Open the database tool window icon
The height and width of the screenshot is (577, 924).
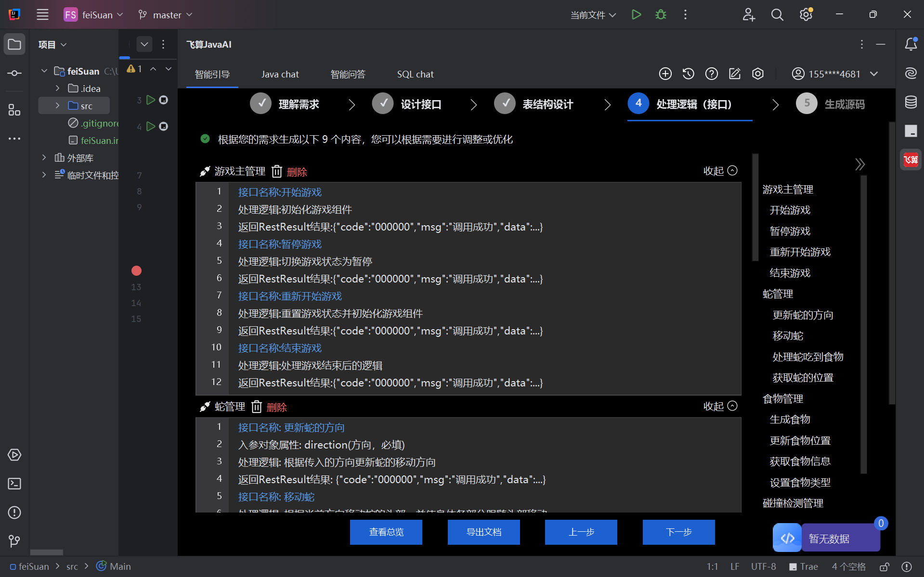click(910, 102)
